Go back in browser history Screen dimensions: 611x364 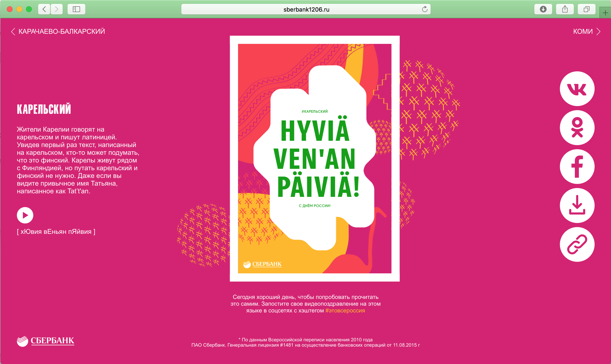click(x=44, y=9)
